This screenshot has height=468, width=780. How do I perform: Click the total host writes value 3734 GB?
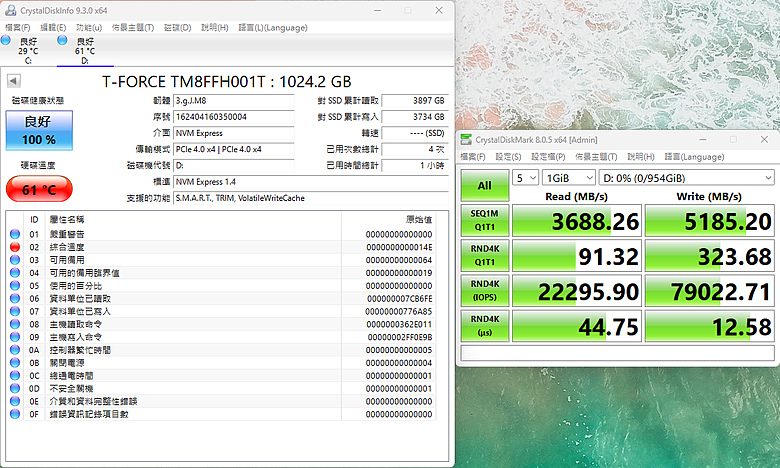414,117
